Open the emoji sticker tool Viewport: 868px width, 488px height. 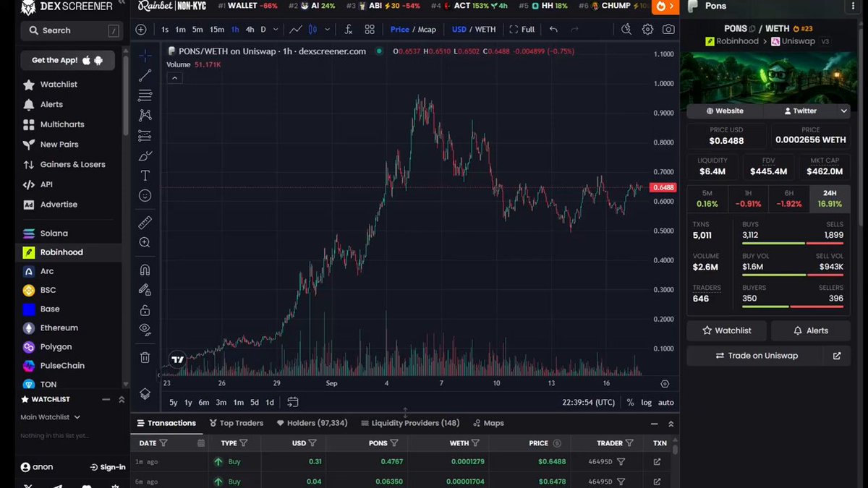[145, 195]
